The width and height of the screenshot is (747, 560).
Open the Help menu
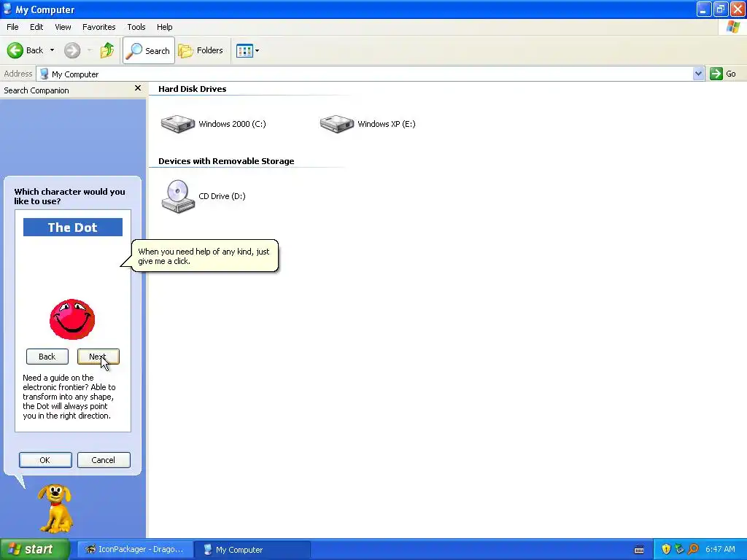click(x=164, y=27)
